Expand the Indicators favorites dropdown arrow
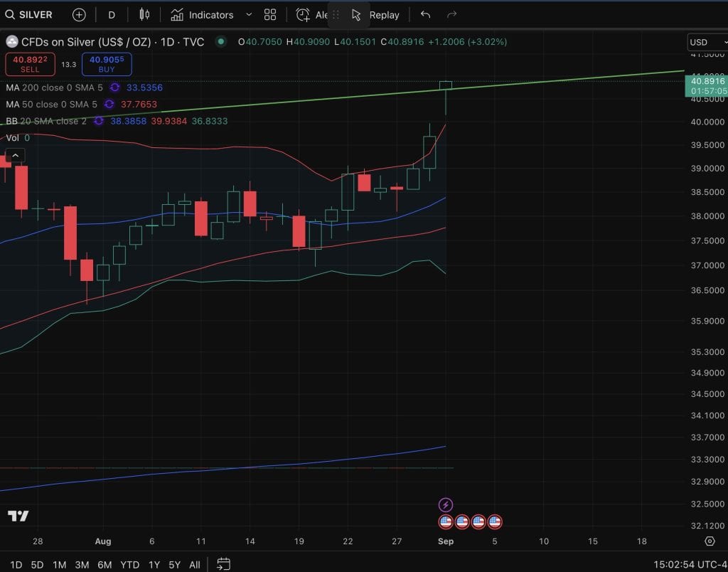The width and height of the screenshot is (728, 572). 248,15
